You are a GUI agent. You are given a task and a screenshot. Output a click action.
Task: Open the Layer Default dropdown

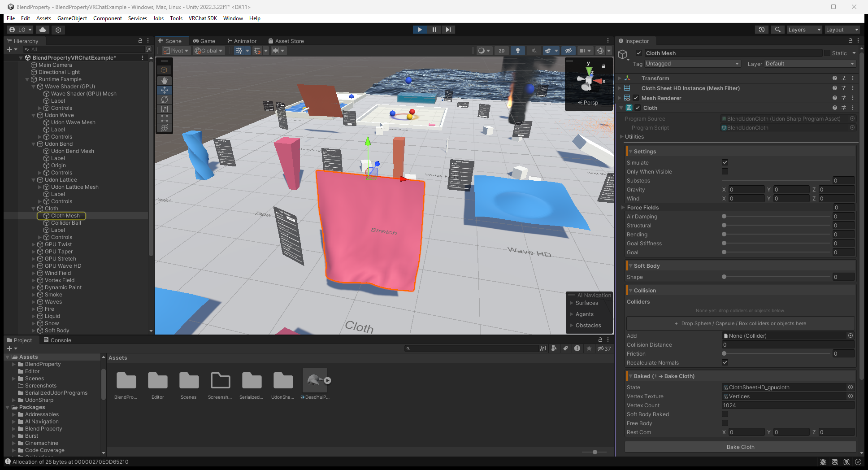[810, 64]
